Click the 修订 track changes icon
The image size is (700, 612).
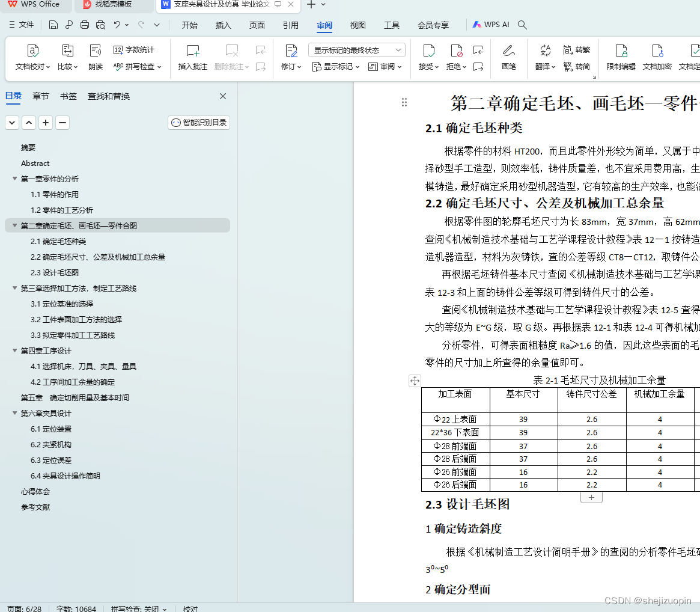[291, 51]
